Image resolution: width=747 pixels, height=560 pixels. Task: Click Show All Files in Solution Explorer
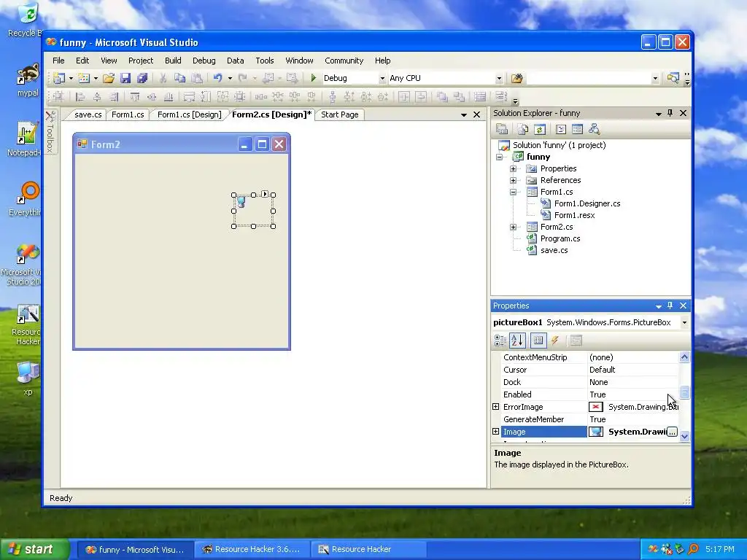tap(522, 129)
